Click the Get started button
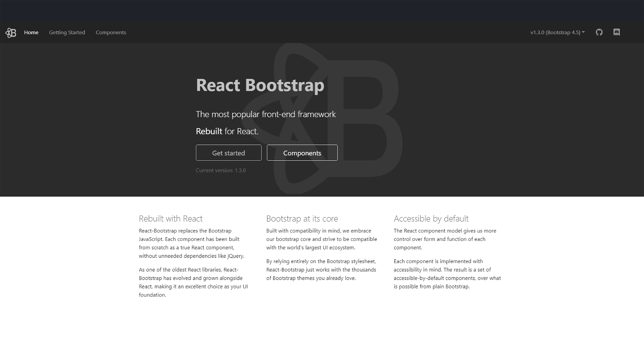 (229, 153)
